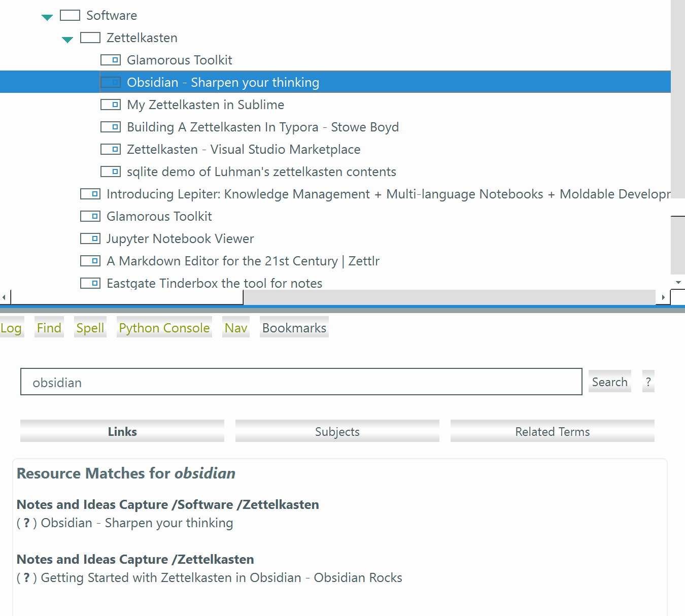The image size is (685, 616).
Task: Click ? beside Getting Started with Zettelkasten result
Action: pos(27,577)
